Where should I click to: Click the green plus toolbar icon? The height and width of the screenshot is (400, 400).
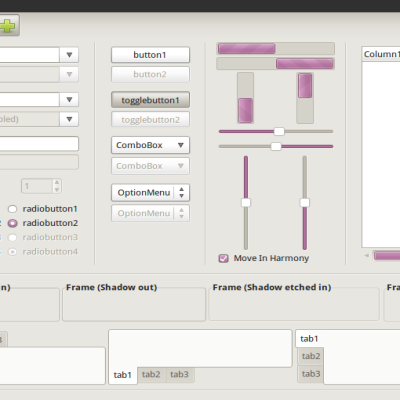(7, 25)
